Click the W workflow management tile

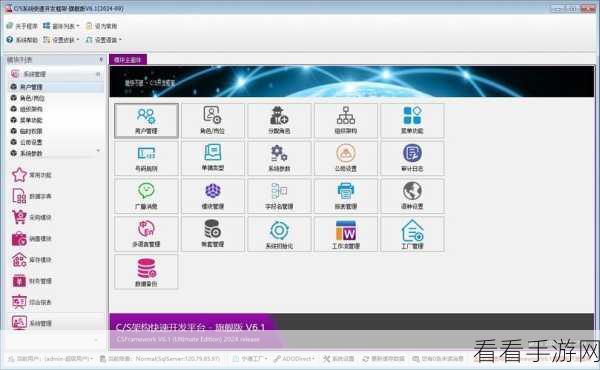(x=346, y=234)
